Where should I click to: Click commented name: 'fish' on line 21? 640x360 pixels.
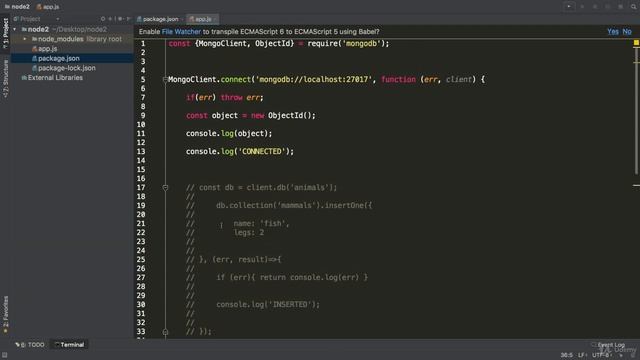coord(261,224)
